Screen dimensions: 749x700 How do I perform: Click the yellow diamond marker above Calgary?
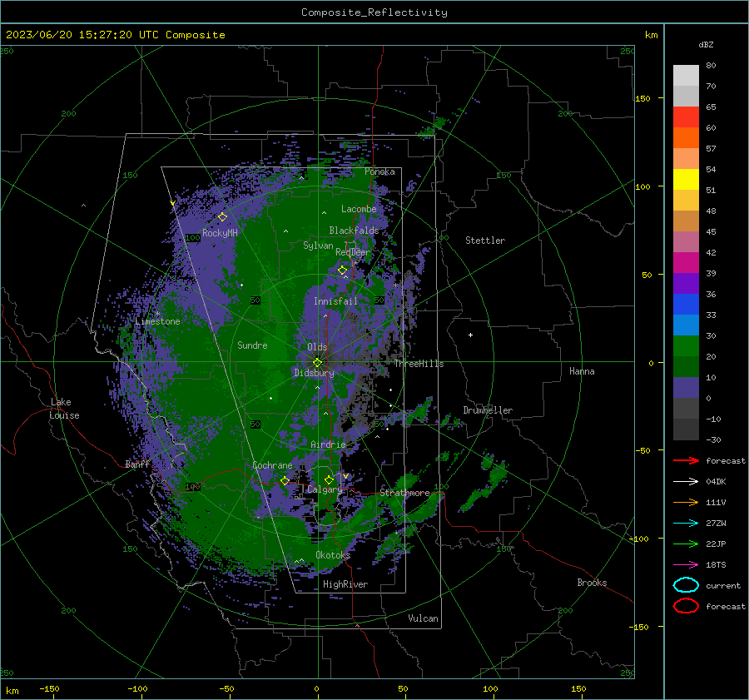click(329, 479)
